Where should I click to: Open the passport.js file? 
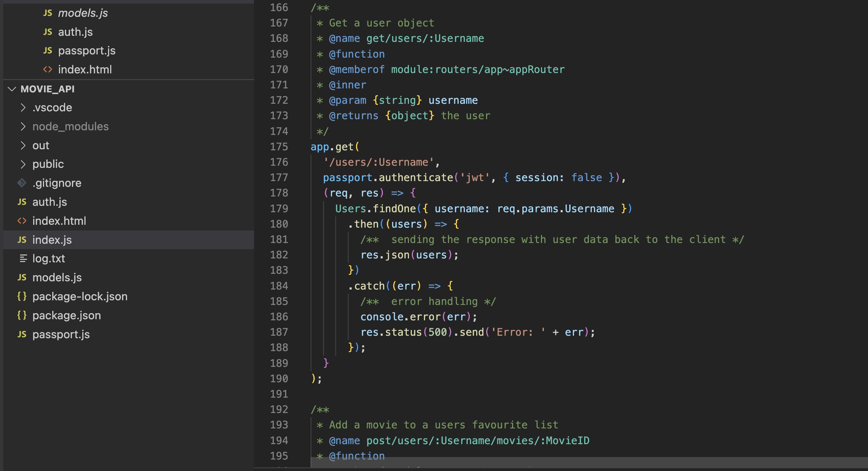(61, 334)
